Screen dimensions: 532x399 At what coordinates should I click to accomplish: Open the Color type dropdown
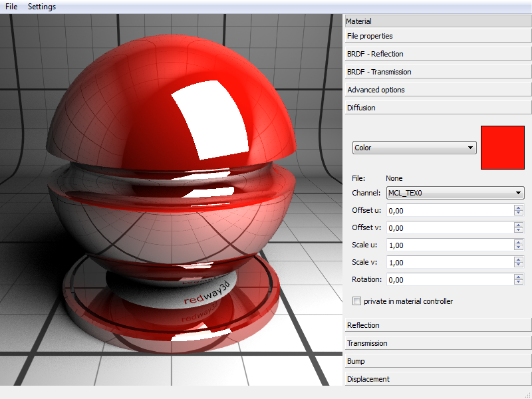[414, 148]
